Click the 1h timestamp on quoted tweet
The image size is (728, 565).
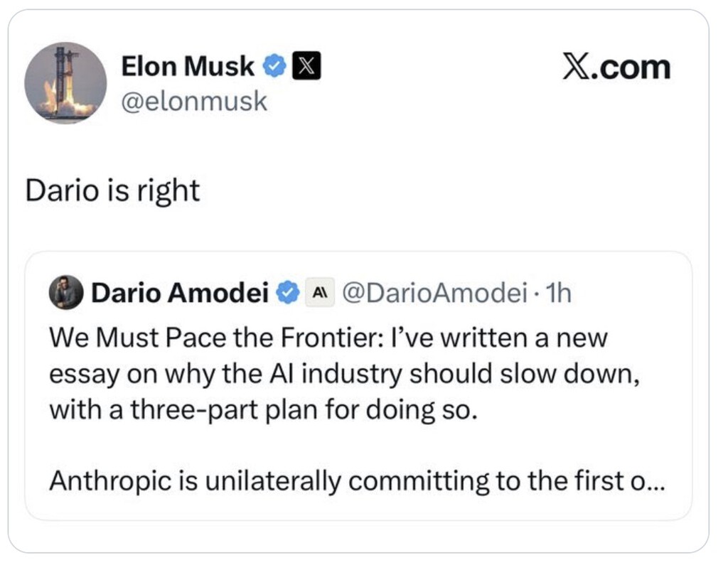[x=559, y=293]
